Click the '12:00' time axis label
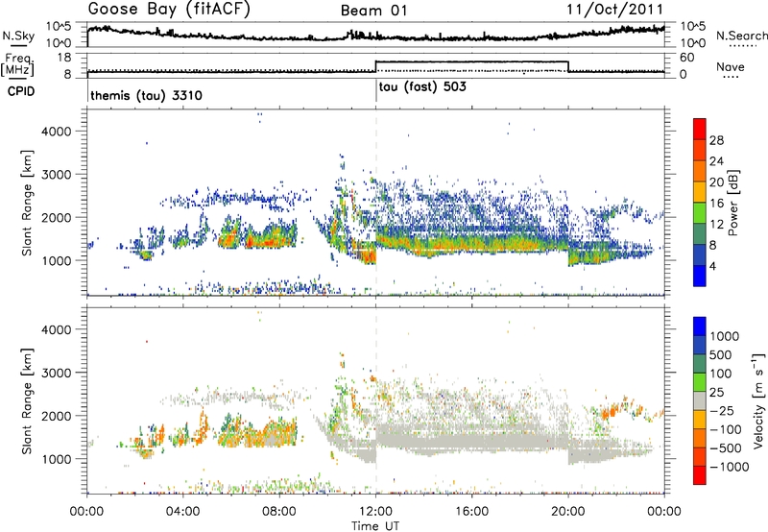 375,512
